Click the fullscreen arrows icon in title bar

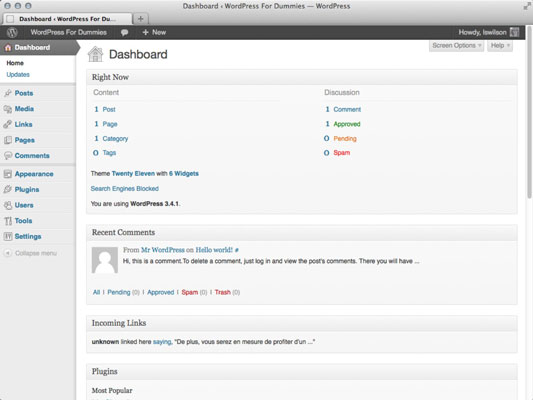(x=527, y=6)
